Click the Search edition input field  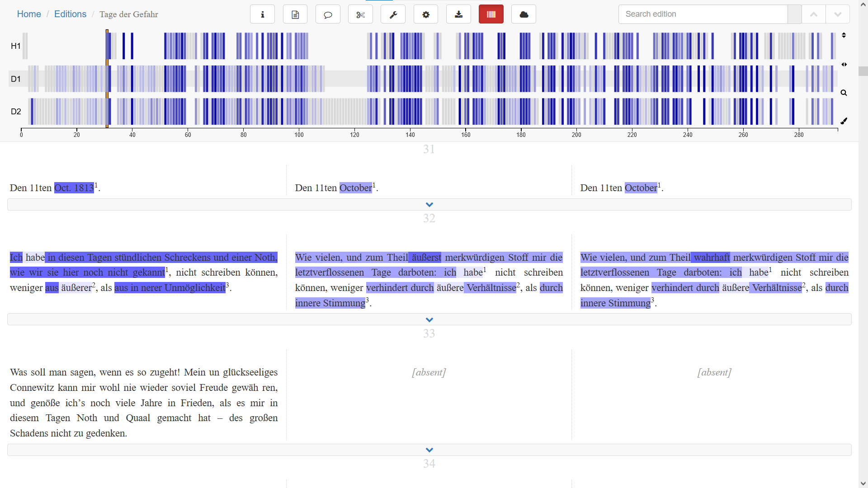[703, 14]
